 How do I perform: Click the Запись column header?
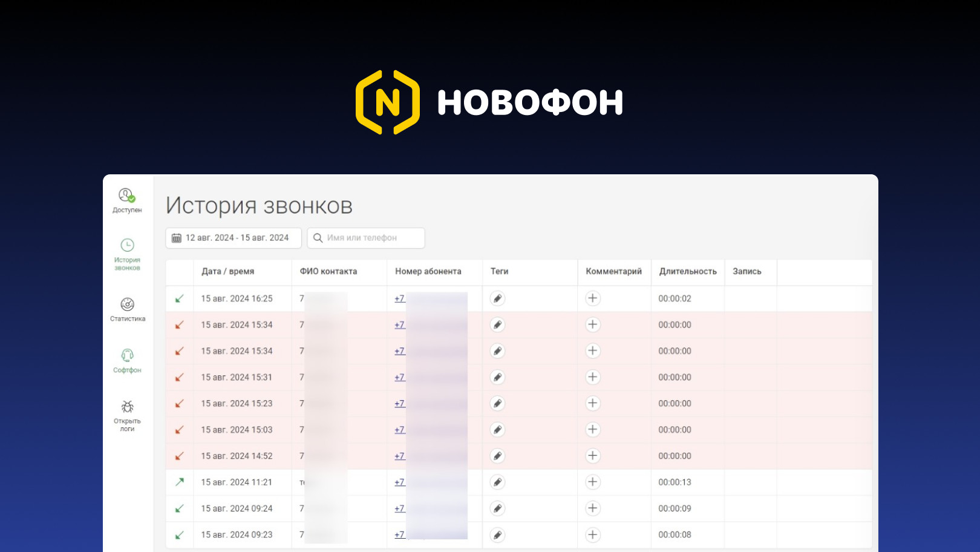coord(747,271)
